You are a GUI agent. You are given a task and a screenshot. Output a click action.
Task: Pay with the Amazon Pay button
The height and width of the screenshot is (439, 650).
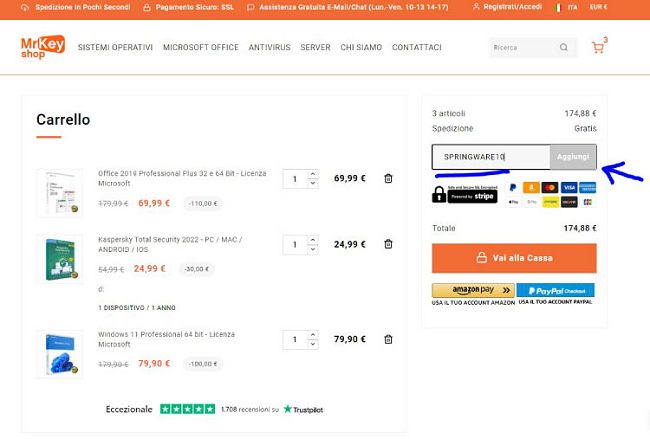point(473,290)
